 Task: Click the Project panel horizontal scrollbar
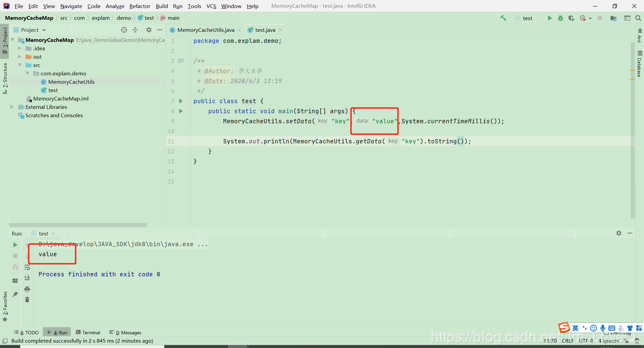tap(78, 225)
